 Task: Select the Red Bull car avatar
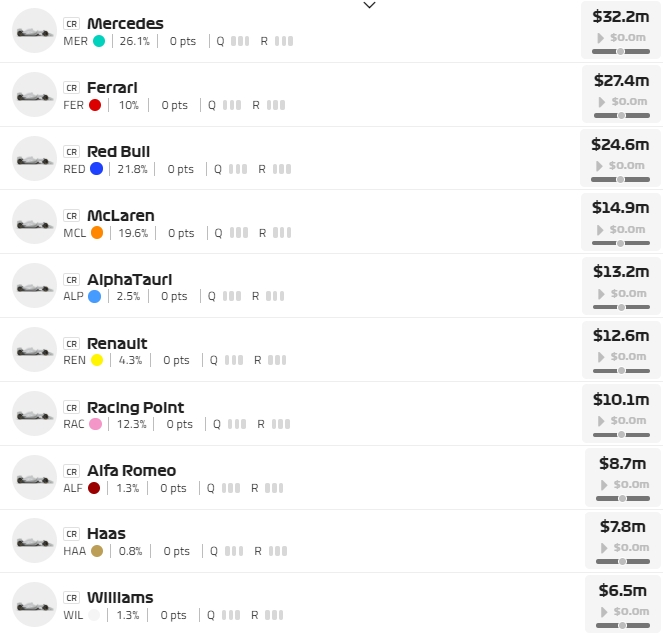34,159
